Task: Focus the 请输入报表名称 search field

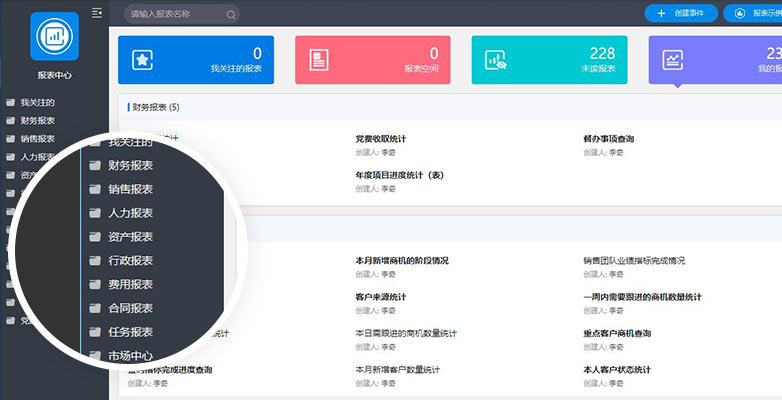Action: pyautogui.click(x=175, y=15)
